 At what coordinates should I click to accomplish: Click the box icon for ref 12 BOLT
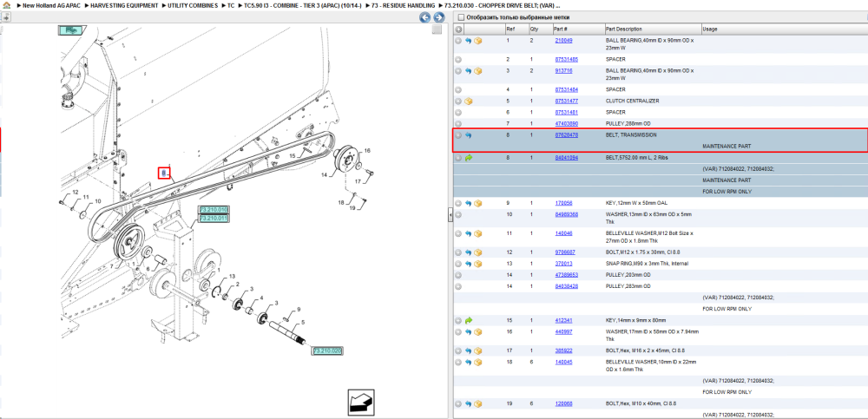pyautogui.click(x=477, y=252)
